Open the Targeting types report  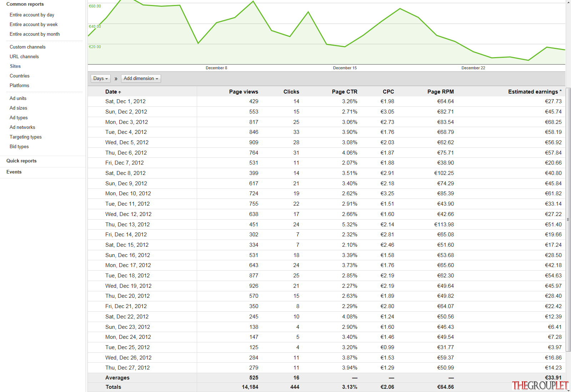click(26, 137)
